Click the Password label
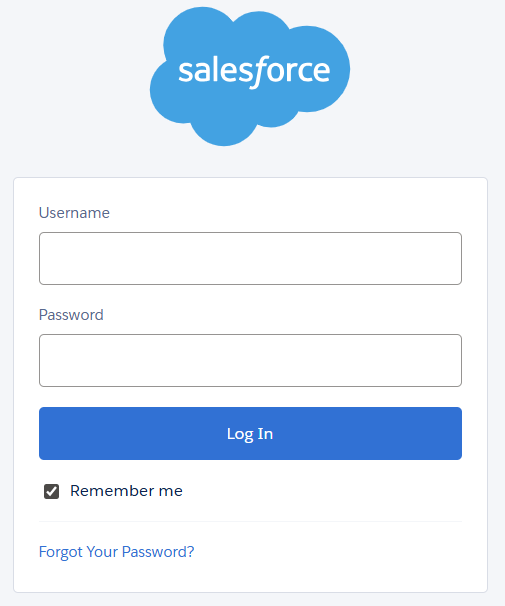Screen dimensions: 505x606 [71, 315]
